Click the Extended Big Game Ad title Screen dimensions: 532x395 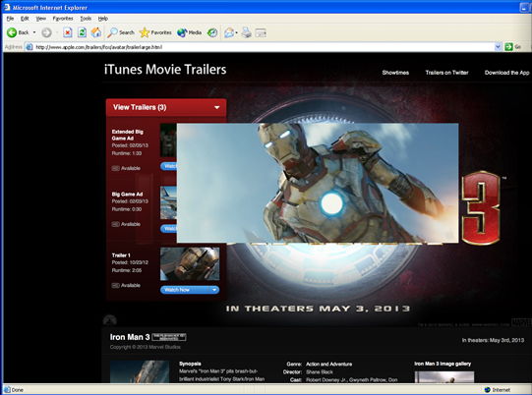(127, 135)
